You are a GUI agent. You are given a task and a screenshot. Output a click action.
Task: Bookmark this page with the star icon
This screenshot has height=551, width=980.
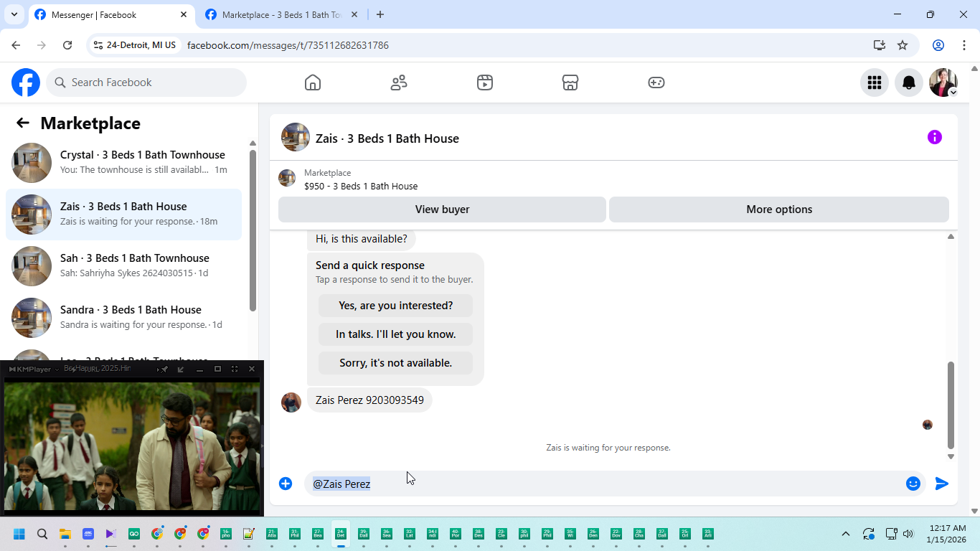[x=903, y=45]
